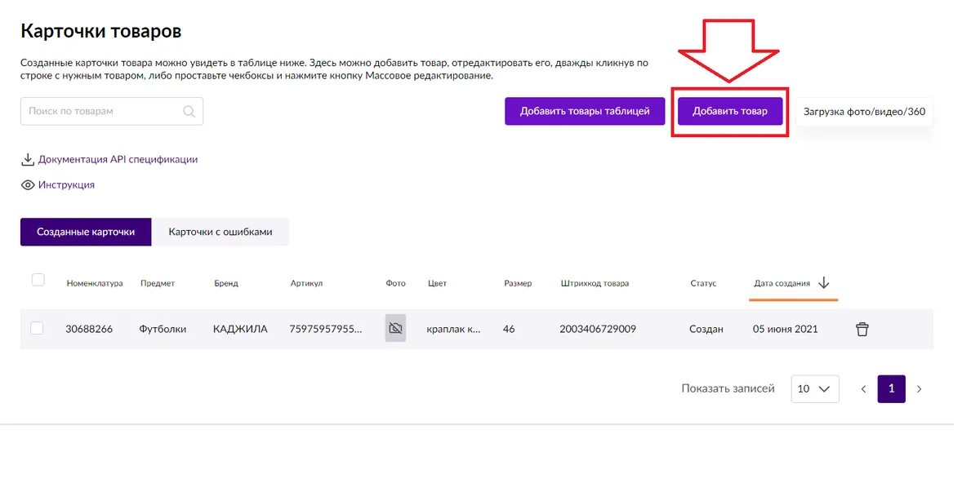Click the Штрихкод товара column header
The width and height of the screenshot is (980, 492).
595,284
